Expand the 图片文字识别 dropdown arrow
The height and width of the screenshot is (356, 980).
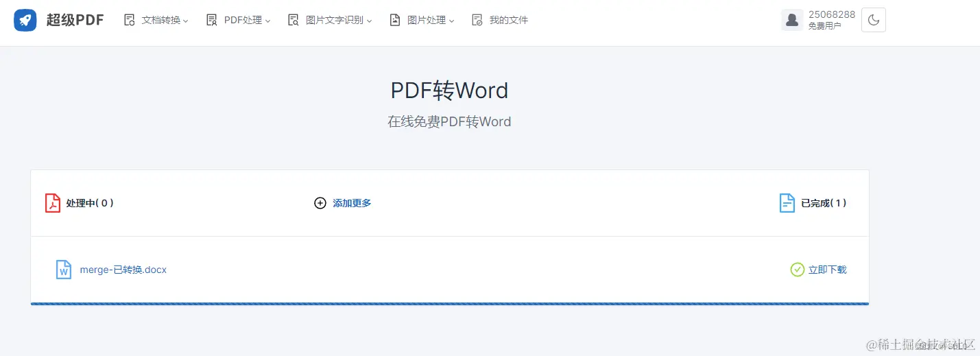tap(369, 21)
